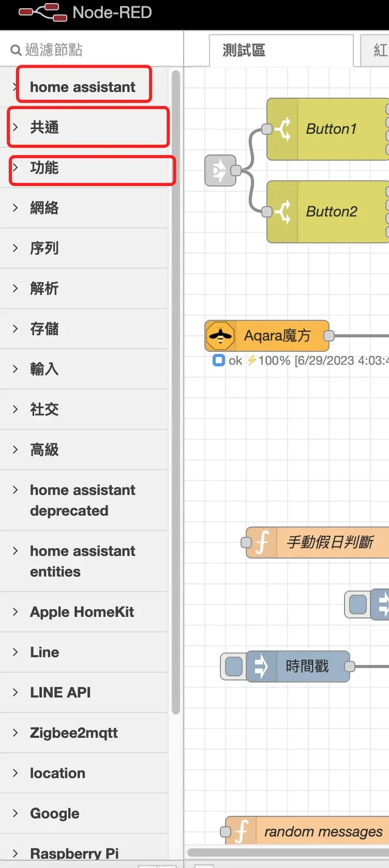Image resolution: width=389 pixels, height=868 pixels.
Task: Expand the 共通 palette category
Action: (84, 127)
